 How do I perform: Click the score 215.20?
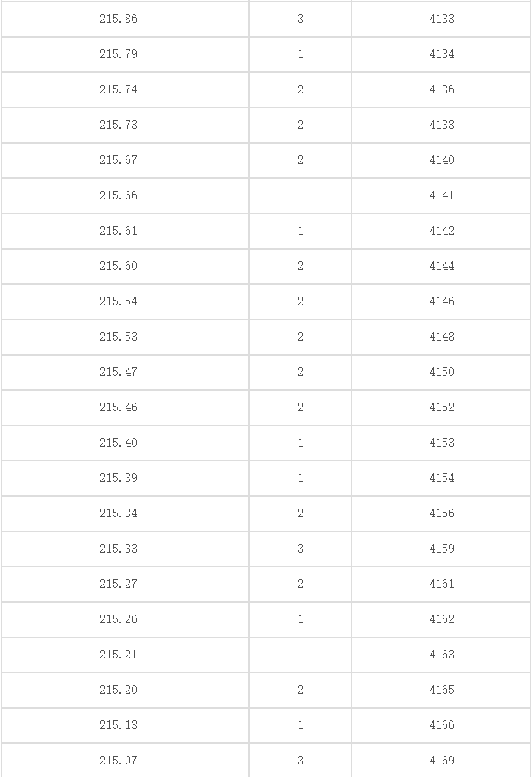[x=118, y=690]
